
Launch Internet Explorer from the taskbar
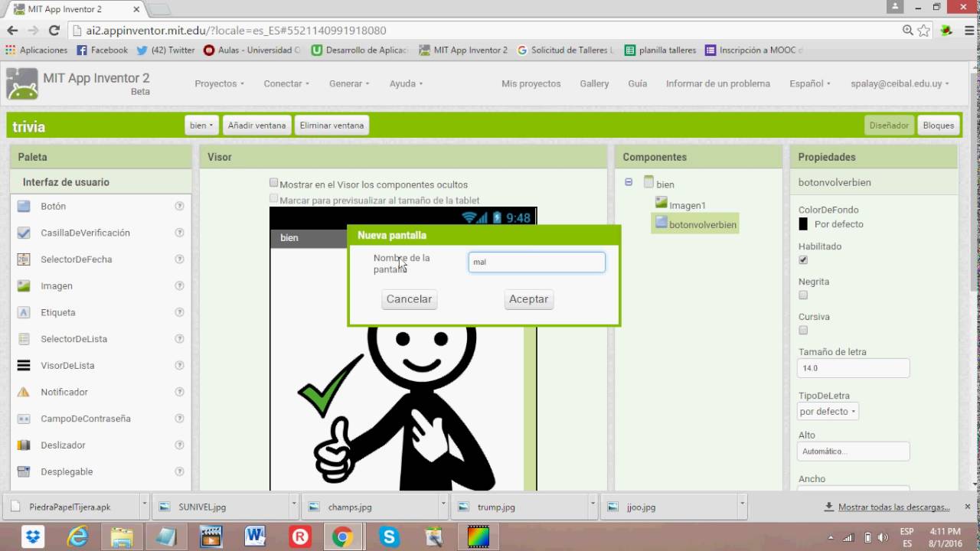[77, 536]
